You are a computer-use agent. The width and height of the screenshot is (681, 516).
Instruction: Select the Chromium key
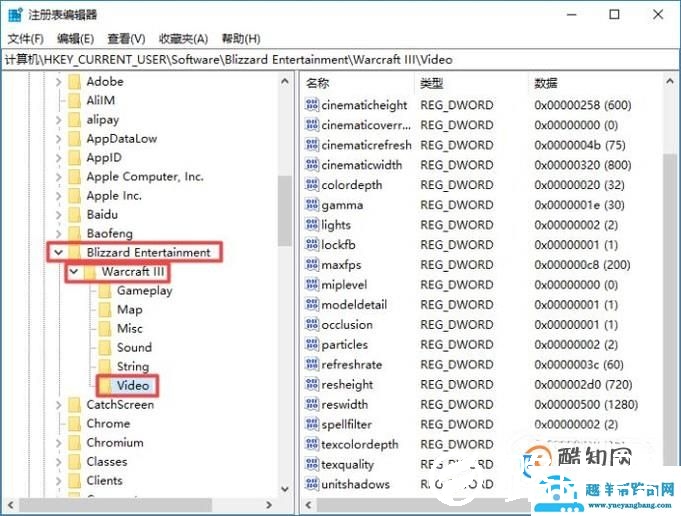[115, 443]
